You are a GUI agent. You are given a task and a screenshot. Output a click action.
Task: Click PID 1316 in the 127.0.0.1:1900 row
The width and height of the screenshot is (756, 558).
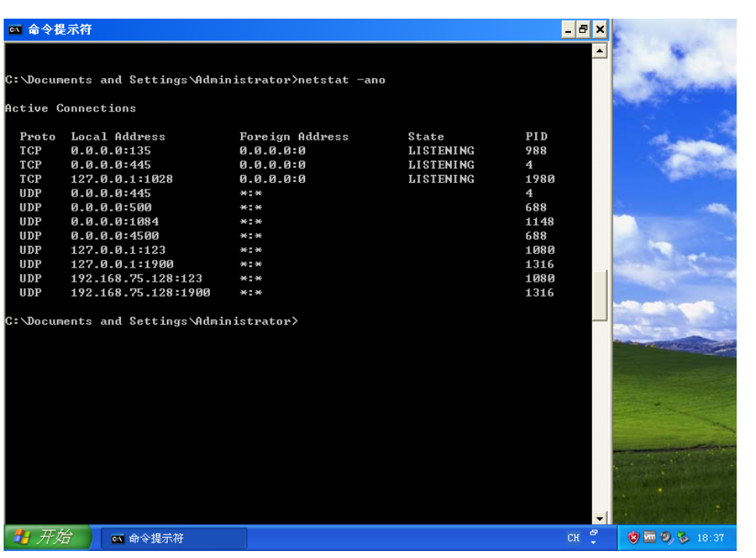540,265
